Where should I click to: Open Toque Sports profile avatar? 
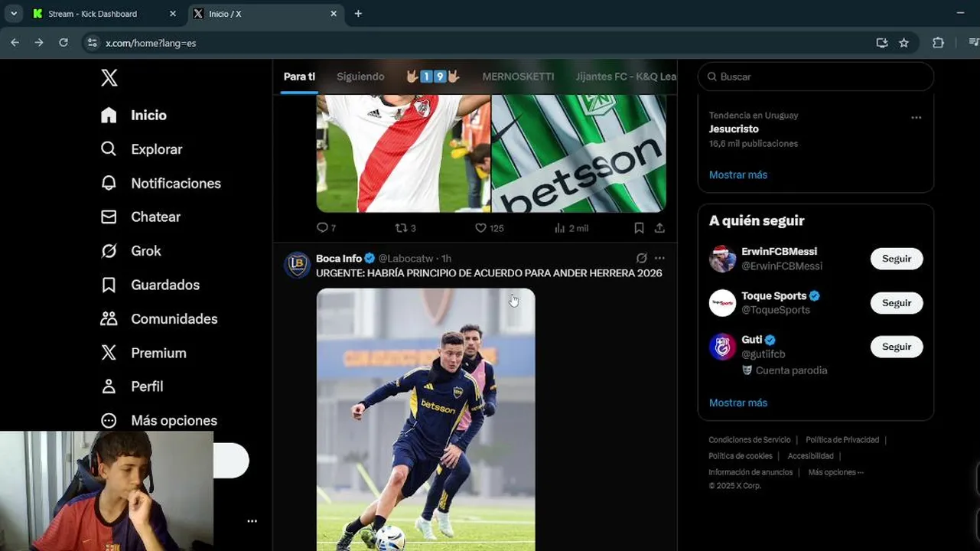click(x=722, y=303)
